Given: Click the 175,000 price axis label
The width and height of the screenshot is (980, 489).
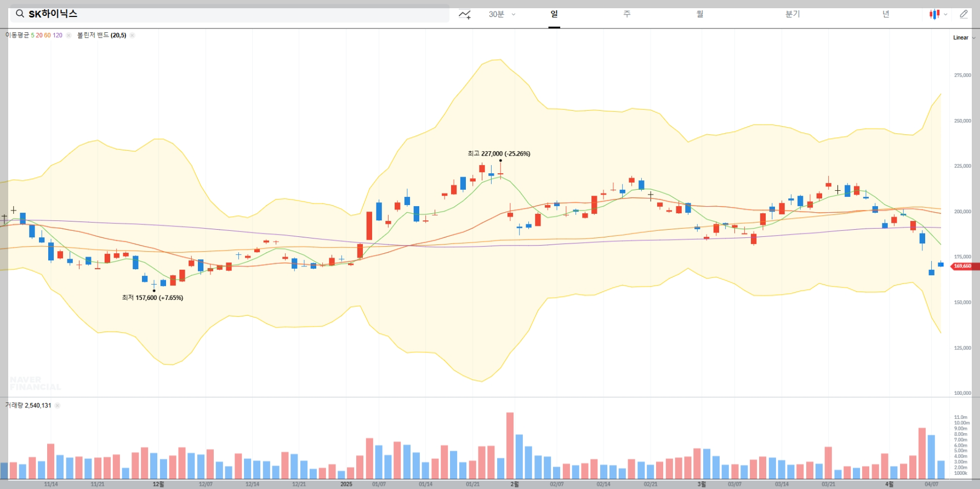Looking at the screenshot, I should (x=962, y=257).
